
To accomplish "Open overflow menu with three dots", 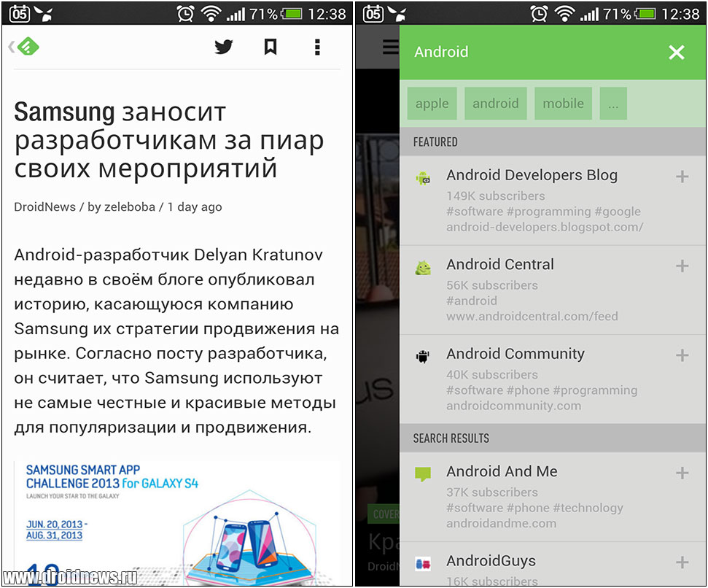I will pyautogui.click(x=317, y=47).
